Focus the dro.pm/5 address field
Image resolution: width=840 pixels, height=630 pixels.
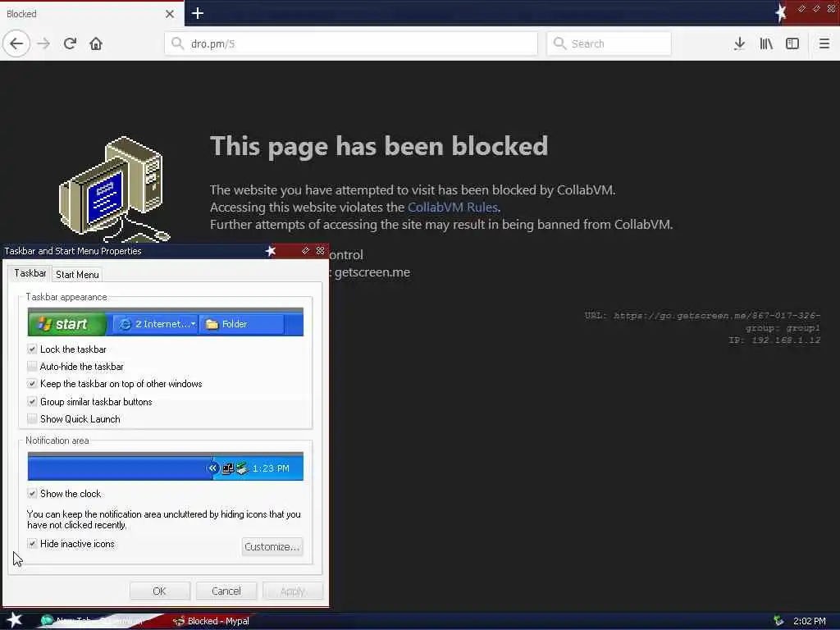(351, 43)
